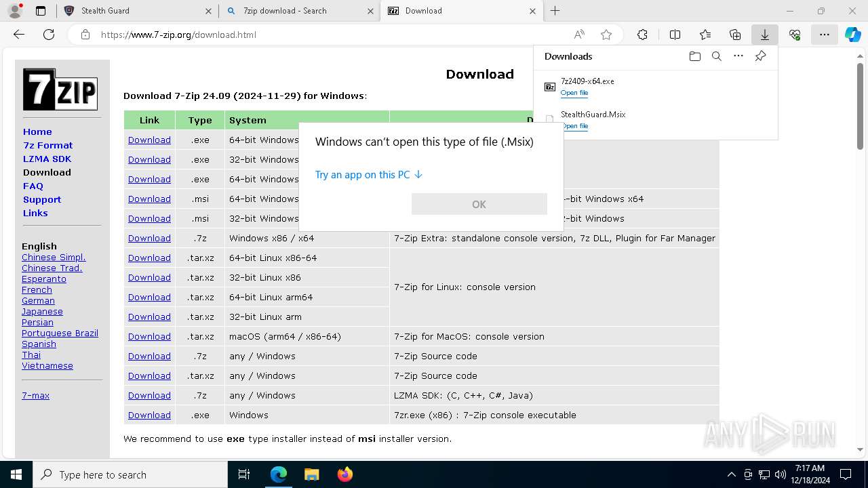Open Read aloud in address bar

coord(579,35)
